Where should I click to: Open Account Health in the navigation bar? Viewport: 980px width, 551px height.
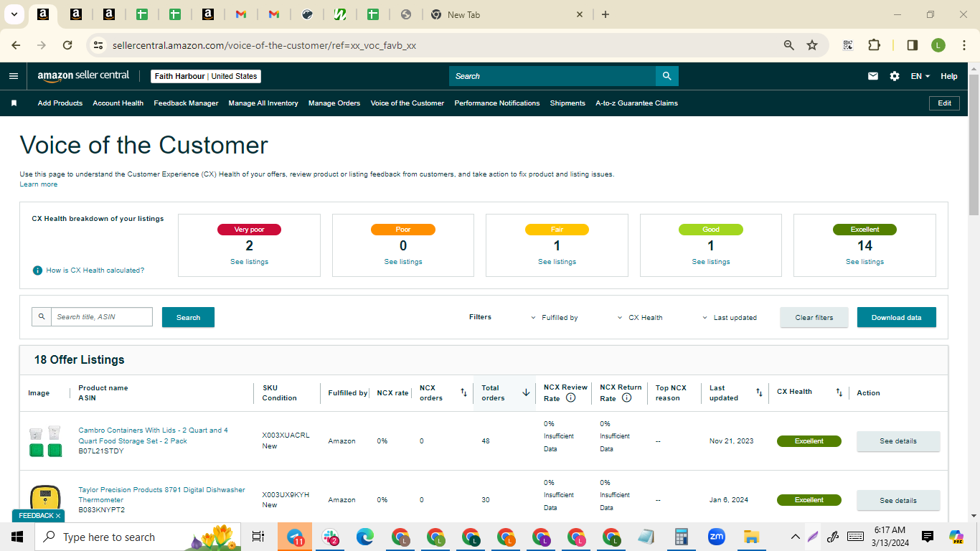(x=118, y=103)
